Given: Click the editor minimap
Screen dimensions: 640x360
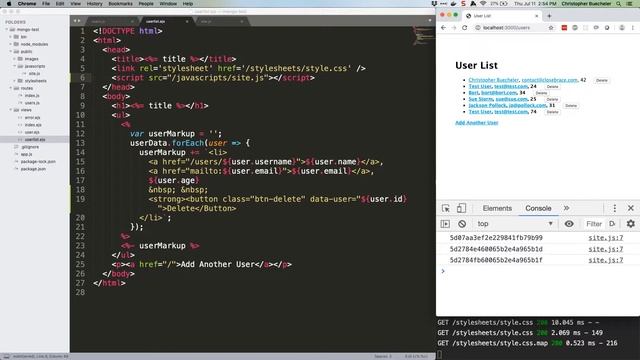Looking at the screenshot, I should click(x=423, y=36).
